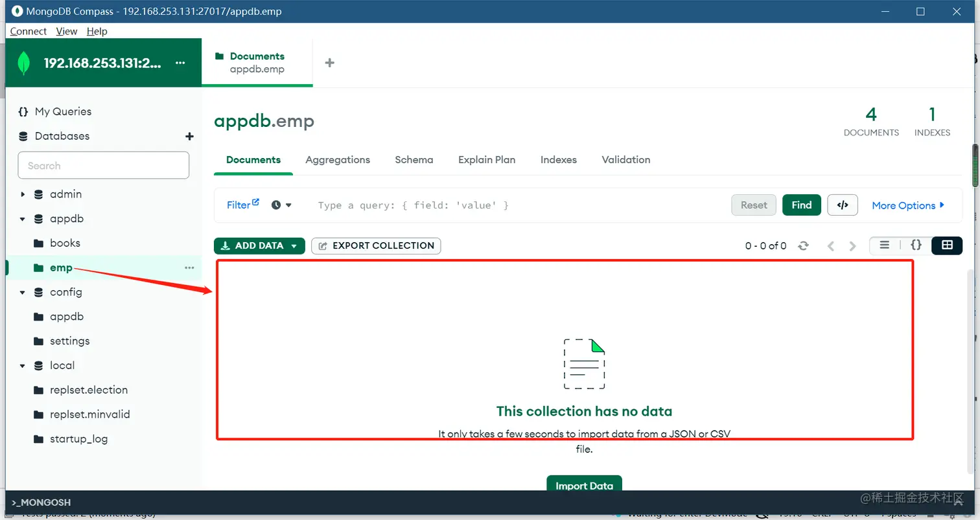Click the startup_log folder icon
Viewport: 980px width, 520px height.
[38, 439]
